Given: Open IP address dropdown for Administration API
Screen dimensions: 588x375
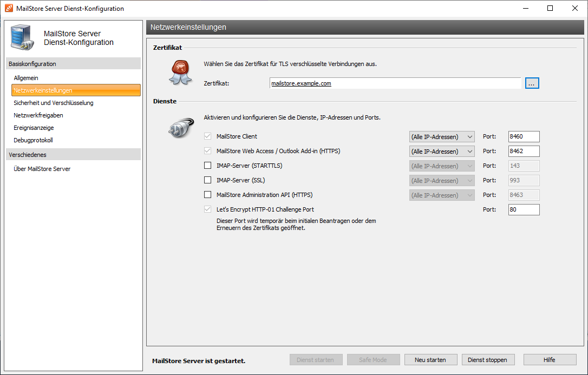Looking at the screenshot, I should coord(442,195).
